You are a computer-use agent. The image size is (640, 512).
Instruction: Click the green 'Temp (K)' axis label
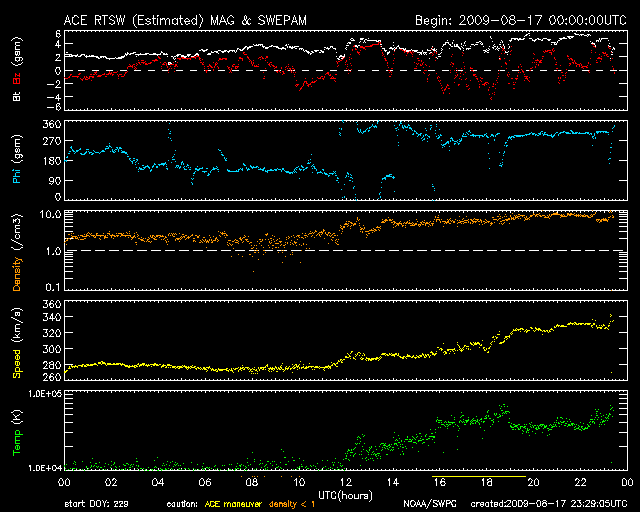click(17, 433)
